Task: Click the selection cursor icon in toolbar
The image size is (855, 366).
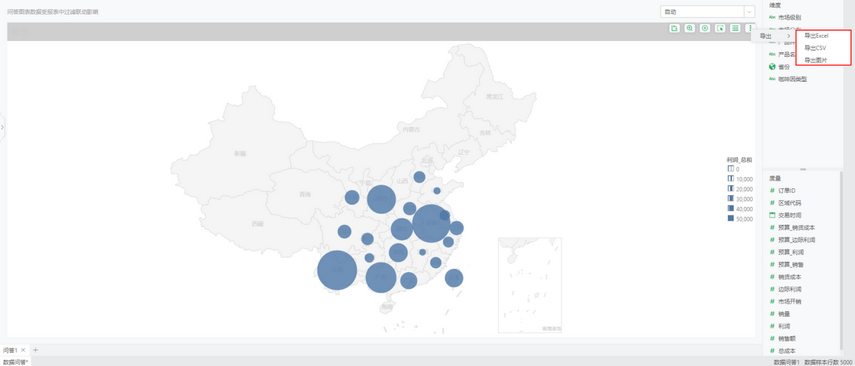Action: click(x=720, y=28)
